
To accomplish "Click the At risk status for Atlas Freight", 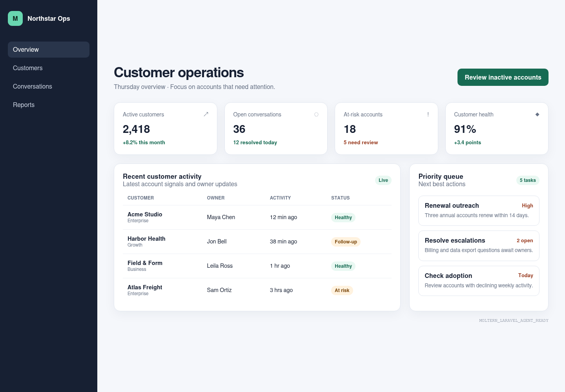I will pos(342,290).
